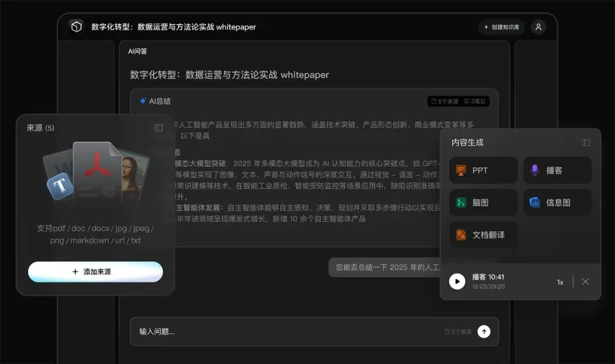The width and height of the screenshot is (615, 364).
Task: Click the blue T text file icon
Action: [x=60, y=185]
